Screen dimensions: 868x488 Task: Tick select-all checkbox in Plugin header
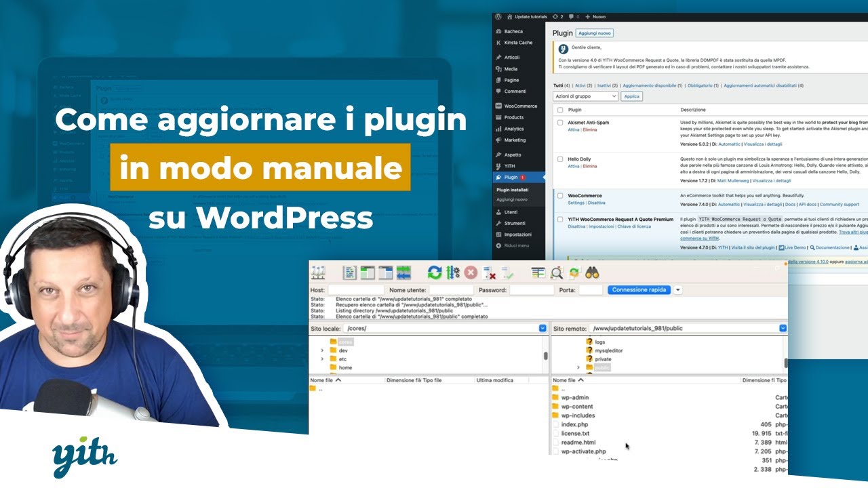click(560, 110)
